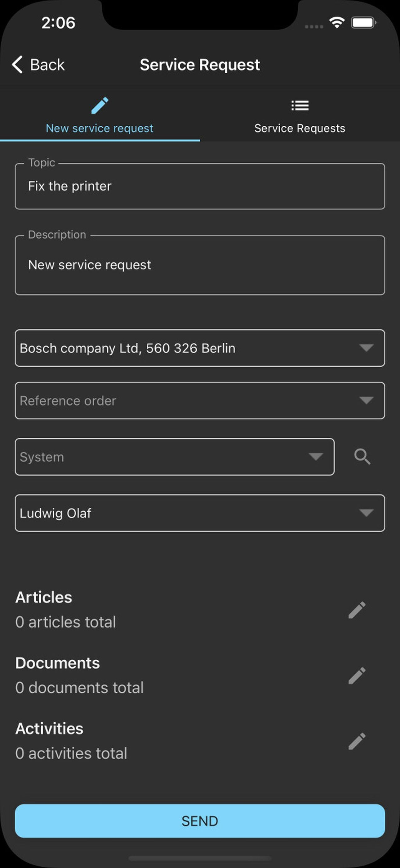Viewport: 400px width, 868px height.
Task: Open the Ludwig Olaf contact dropdown
Action: (x=200, y=513)
